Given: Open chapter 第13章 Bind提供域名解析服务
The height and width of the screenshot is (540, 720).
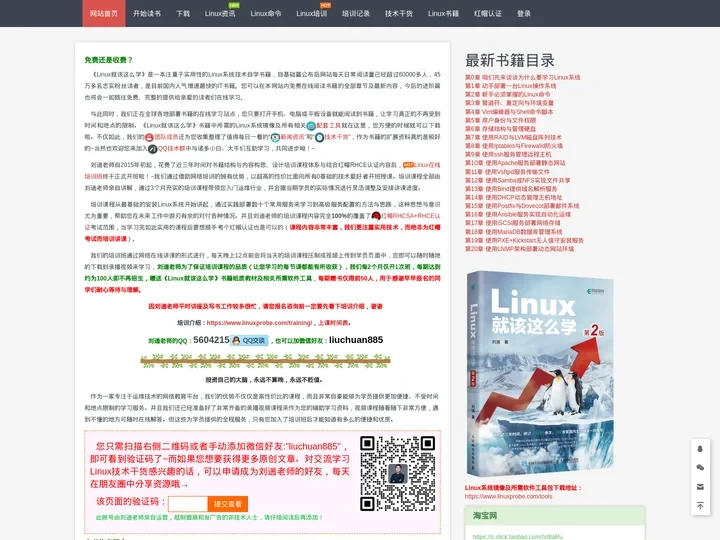Looking at the screenshot, I should tap(511, 189).
